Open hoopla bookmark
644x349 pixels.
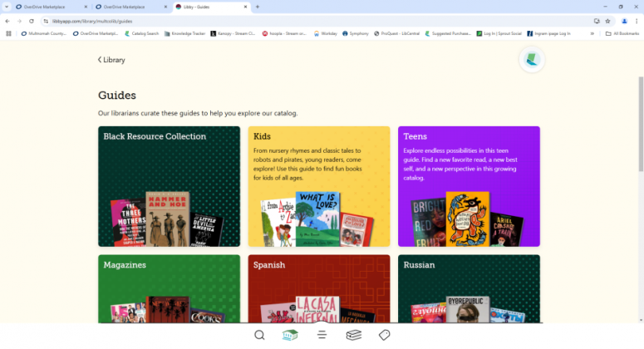[x=285, y=34]
